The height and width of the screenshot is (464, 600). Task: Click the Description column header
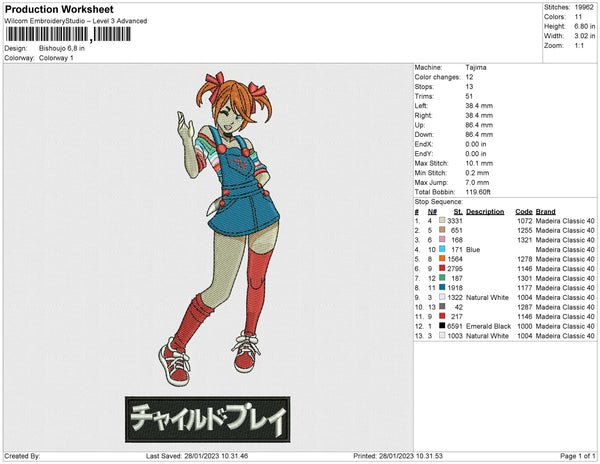pyautogui.click(x=485, y=212)
